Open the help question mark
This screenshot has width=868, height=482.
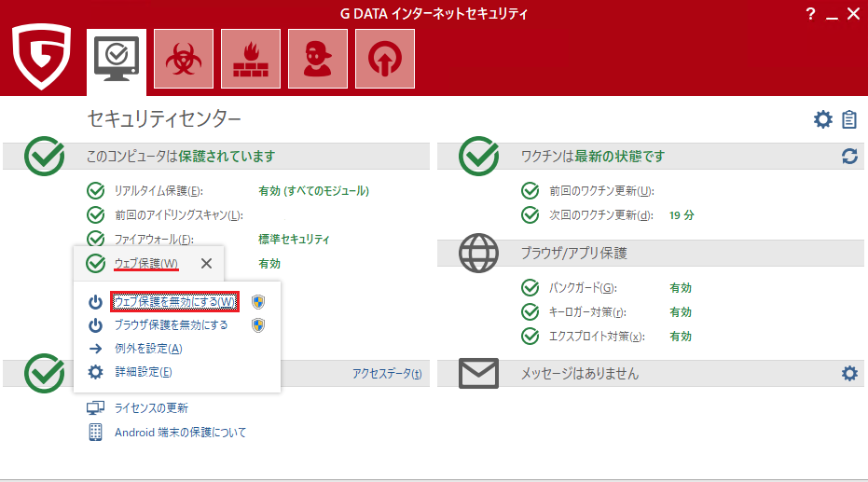click(810, 14)
